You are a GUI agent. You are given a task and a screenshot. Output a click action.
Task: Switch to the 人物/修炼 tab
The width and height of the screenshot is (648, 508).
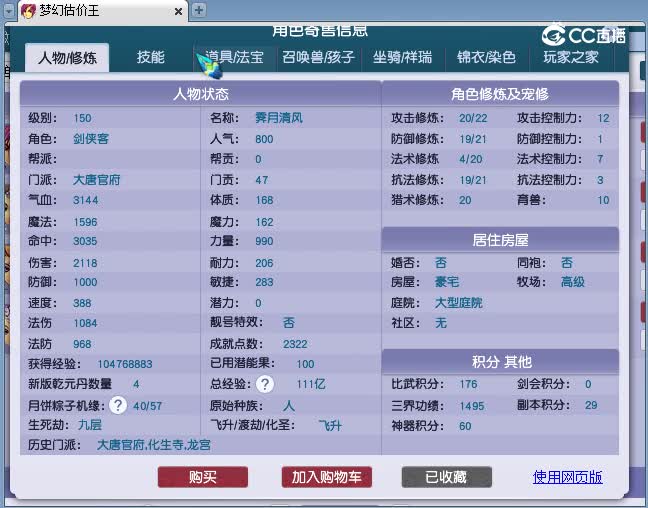coord(67,57)
